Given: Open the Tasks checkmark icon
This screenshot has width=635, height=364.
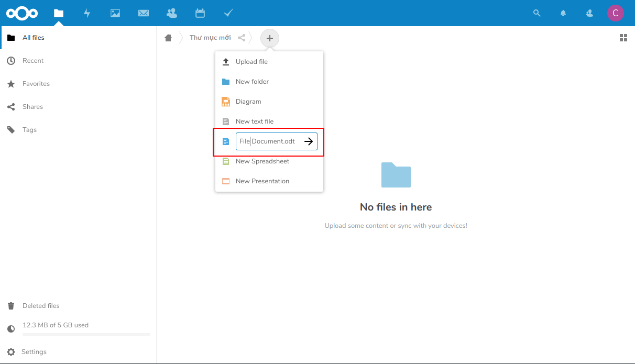Looking at the screenshot, I should click(228, 13).
